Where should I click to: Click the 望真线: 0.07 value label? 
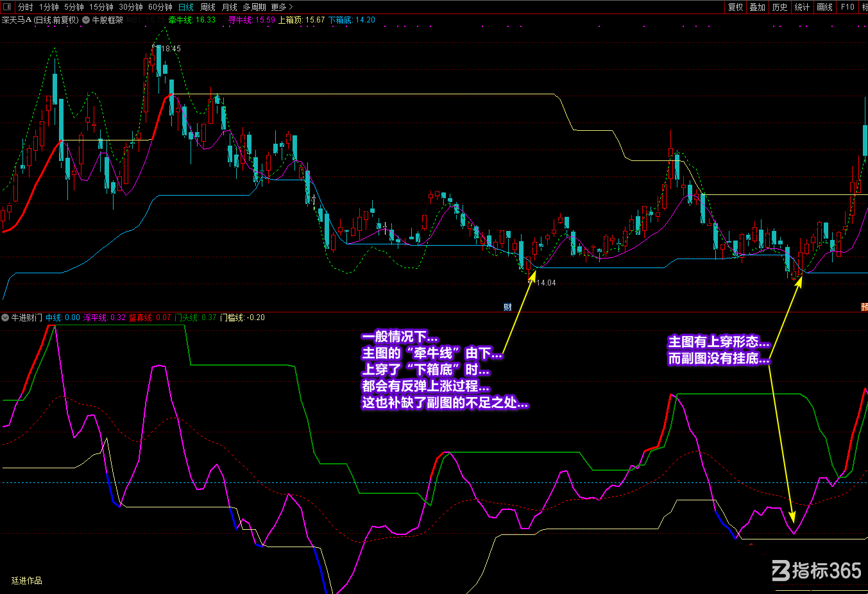[150, 318]
